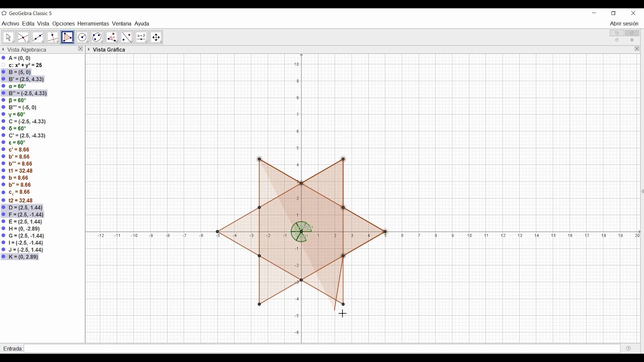Open the Herramientas menu
Screen dimensions: 644x362
pos(93,24)
